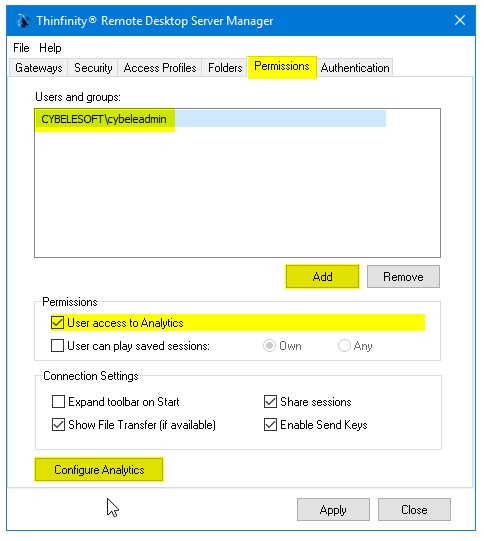484x541 pixels.
Task: Toggle User access to Analytics checkbox
Action: (57, 323)
